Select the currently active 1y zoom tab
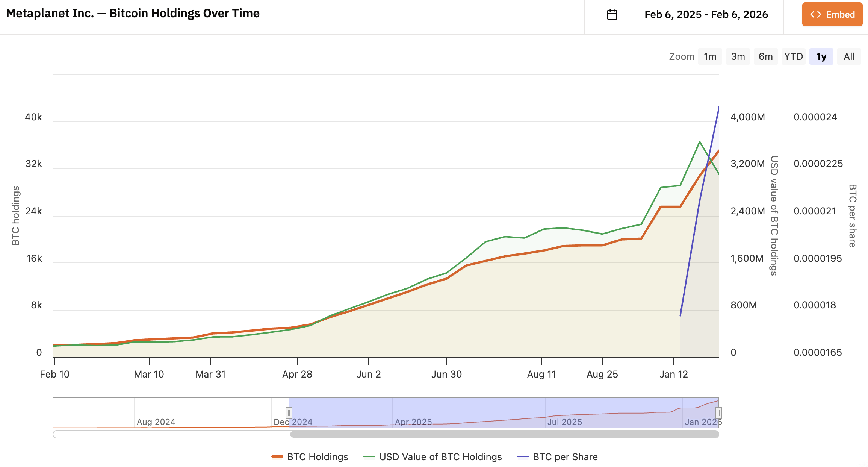The image size is (868, 467). pyautogui.click(x=821, y=56)
